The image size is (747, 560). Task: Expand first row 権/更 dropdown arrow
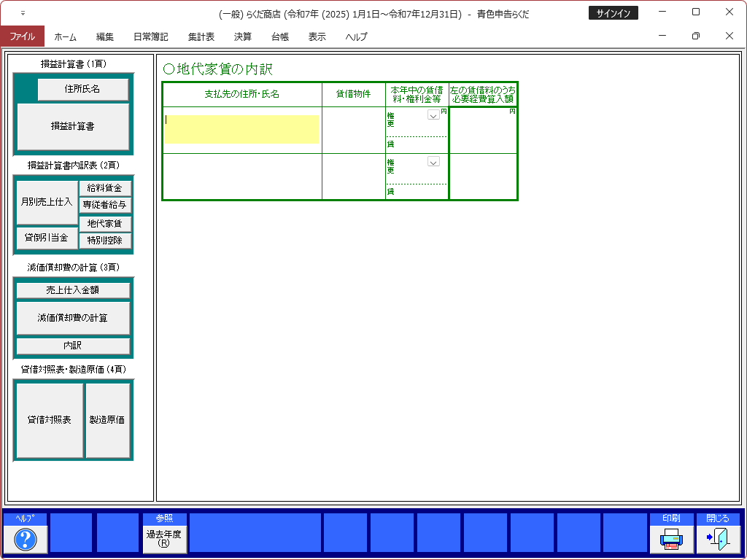tap(433, 115)
